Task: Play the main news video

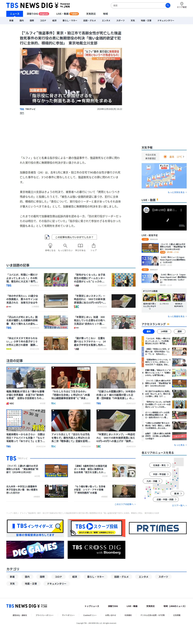Action: click(x=71, y=77)
